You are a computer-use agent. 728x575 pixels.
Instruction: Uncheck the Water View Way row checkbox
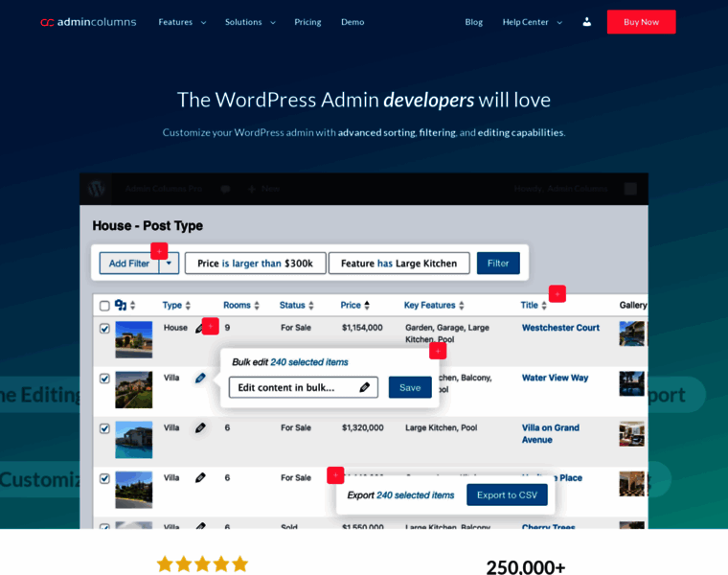(104, 379)
